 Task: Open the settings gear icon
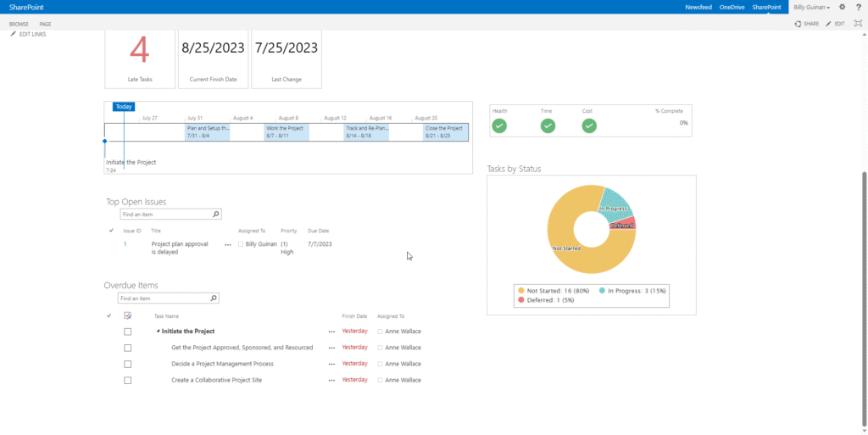842,7
